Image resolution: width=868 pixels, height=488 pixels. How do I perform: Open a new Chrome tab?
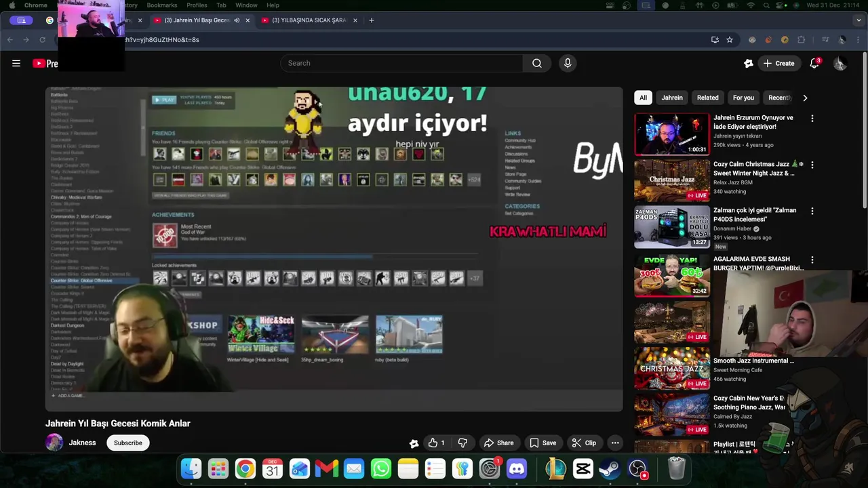coord(371,20)
